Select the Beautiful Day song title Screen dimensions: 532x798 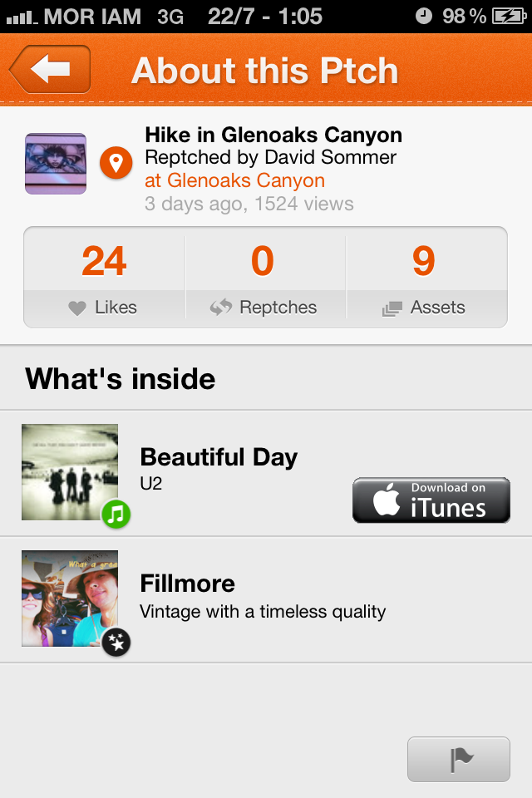pyautogui.click(x=219, y=457)
